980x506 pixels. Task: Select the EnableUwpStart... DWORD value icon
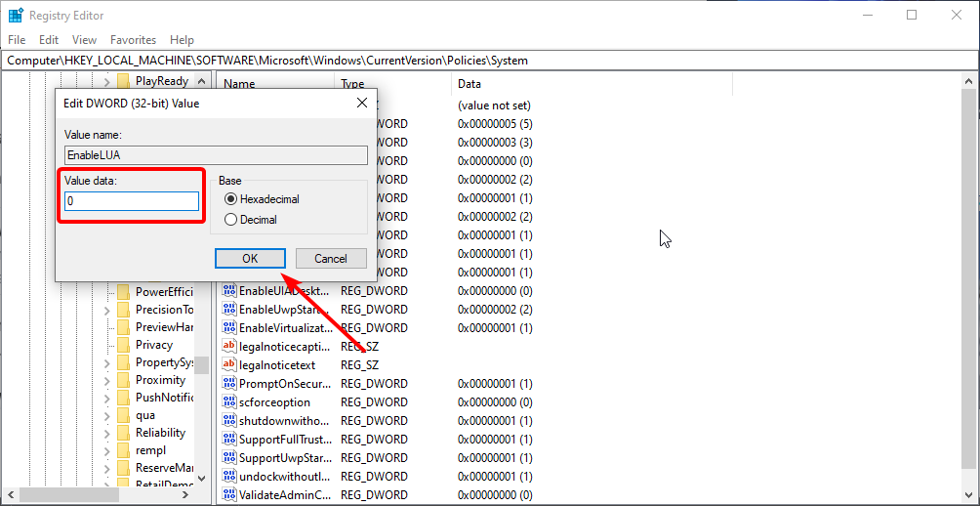coord(228,309)
